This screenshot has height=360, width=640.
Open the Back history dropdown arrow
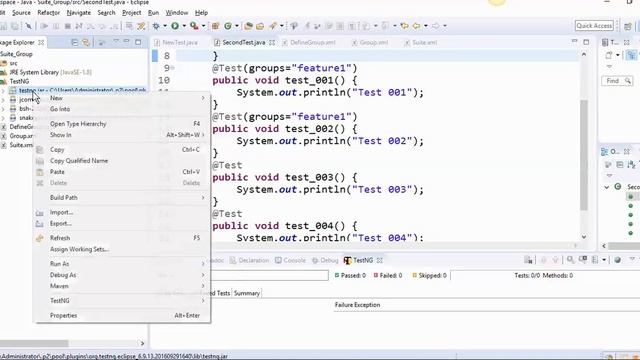pyautogui.click(x=426, y=26)
